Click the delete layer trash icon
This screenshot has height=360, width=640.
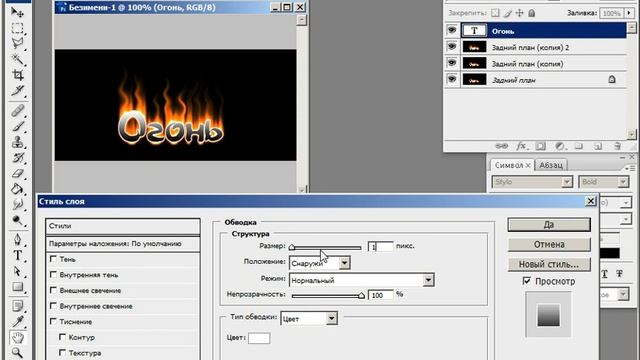coord(617,146)
